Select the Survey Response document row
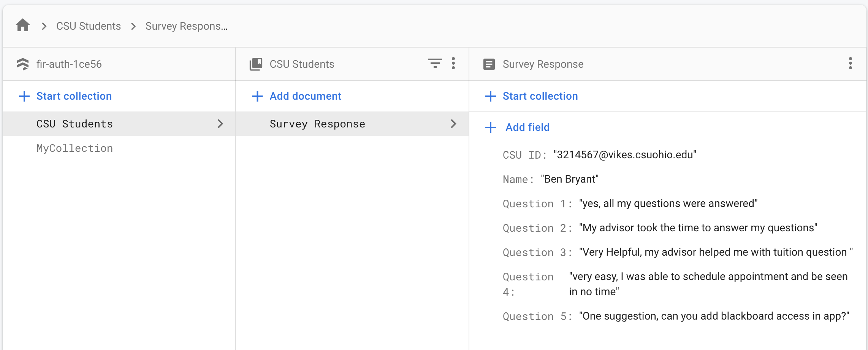The image size is (868, 350). [x=317, y=124]
